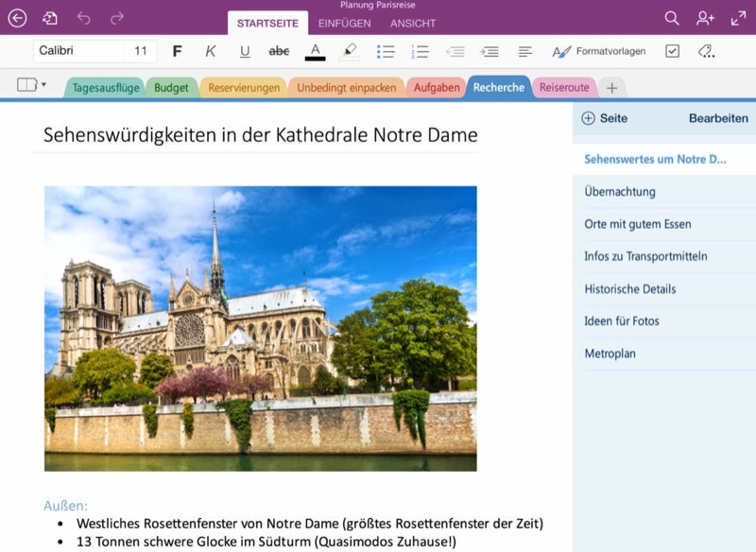This screenshot has height=552, width=756.
Task: Toggle bold formatting (F)
Action: (x=177, y=51)
